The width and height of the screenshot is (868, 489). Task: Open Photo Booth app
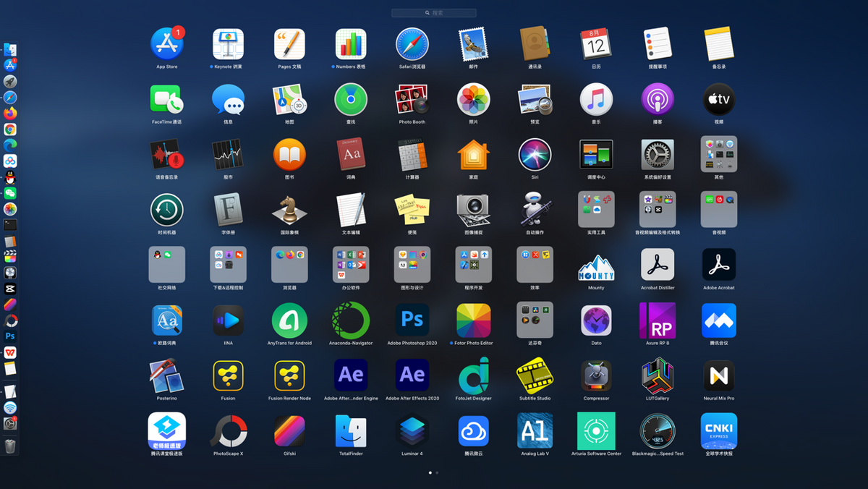click(412, 99)
